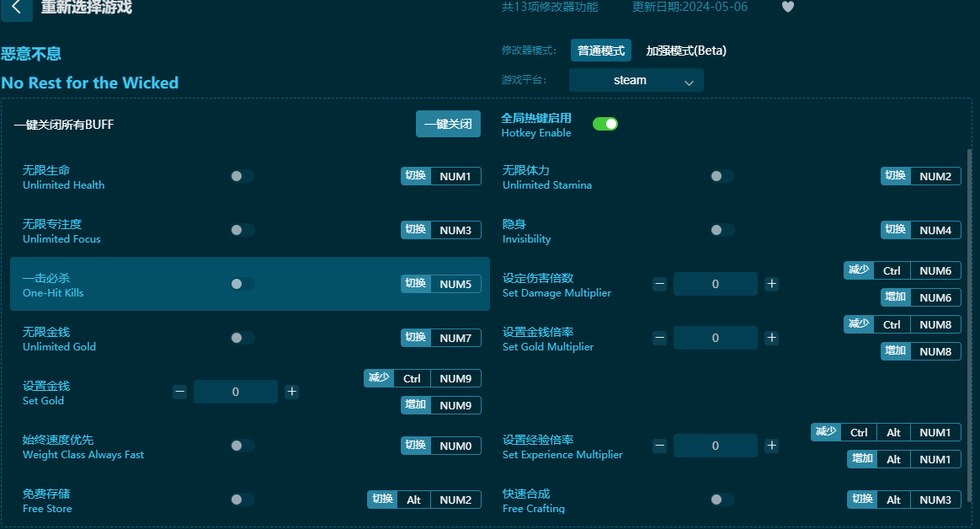
Task: Click 增加 button for Set Gold Multiplier
Action: point(896,351)
